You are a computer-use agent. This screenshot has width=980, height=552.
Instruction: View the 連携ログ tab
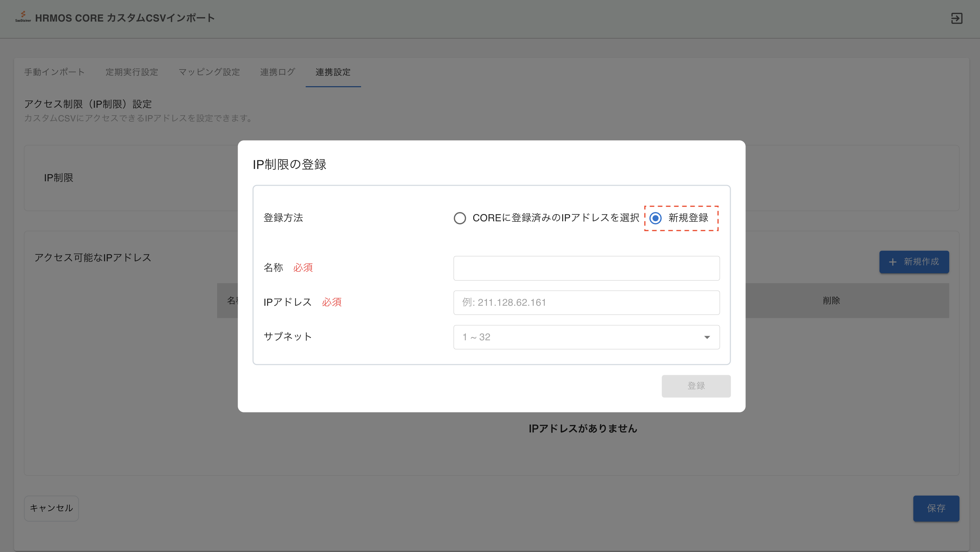click(277, 72)
